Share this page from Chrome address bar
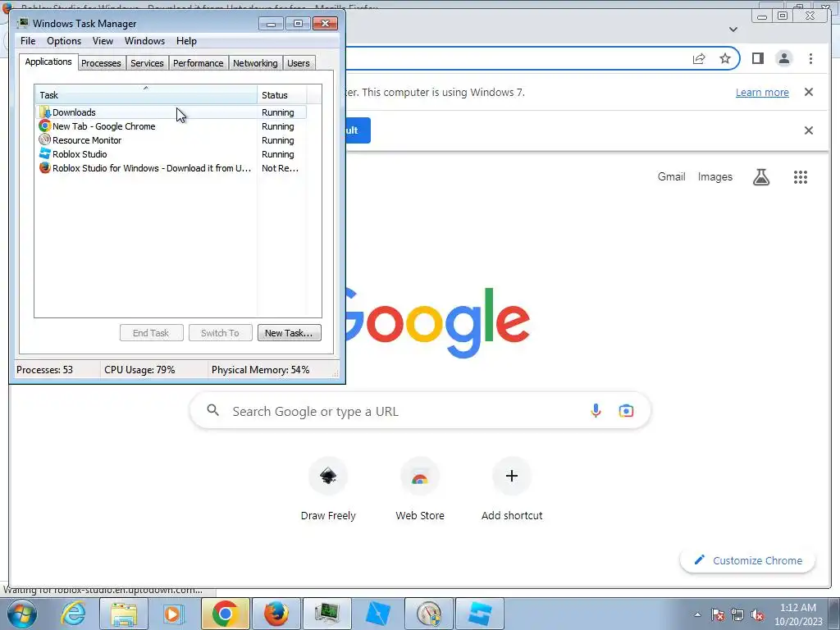This screenshot has height=630, width=840. point(699,58)
